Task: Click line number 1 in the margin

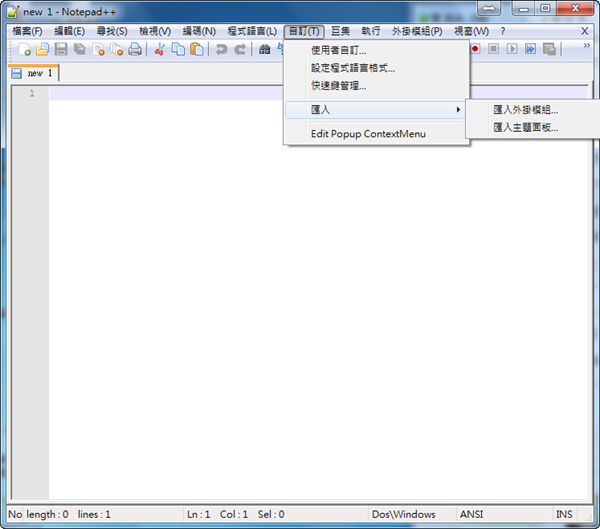Action: pos(32,93)
